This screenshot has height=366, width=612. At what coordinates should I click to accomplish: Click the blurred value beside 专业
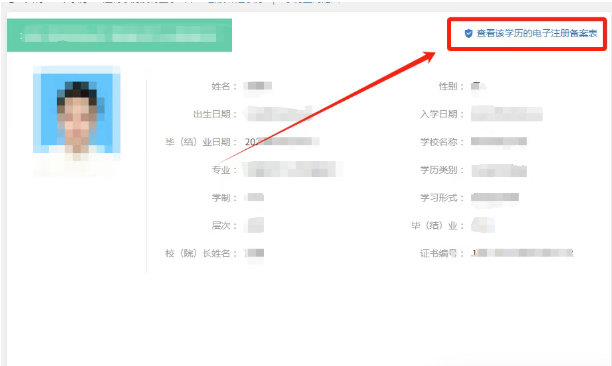pos(293,169)
